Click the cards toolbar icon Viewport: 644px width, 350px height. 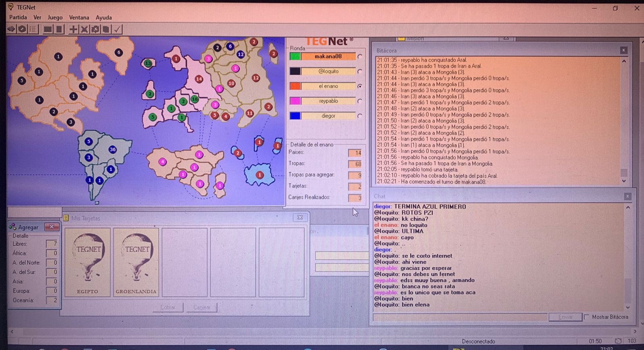pos(106,29)
